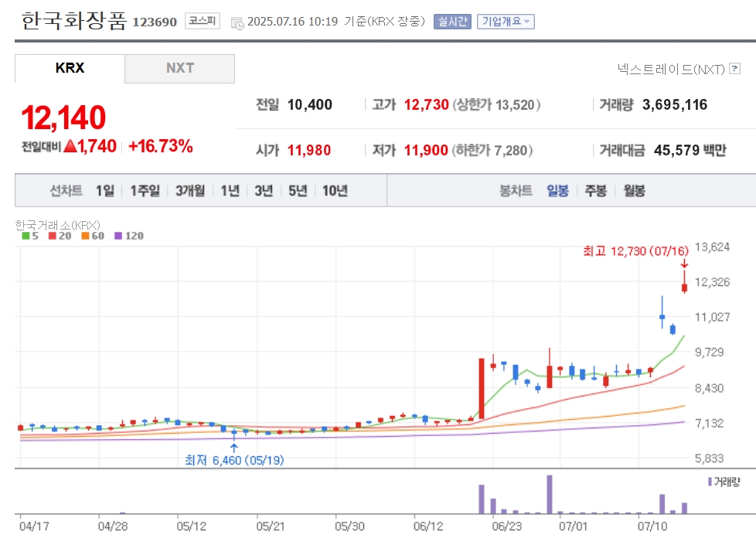Click the purple 120-day moving average legend

click(x=129, y=236)
